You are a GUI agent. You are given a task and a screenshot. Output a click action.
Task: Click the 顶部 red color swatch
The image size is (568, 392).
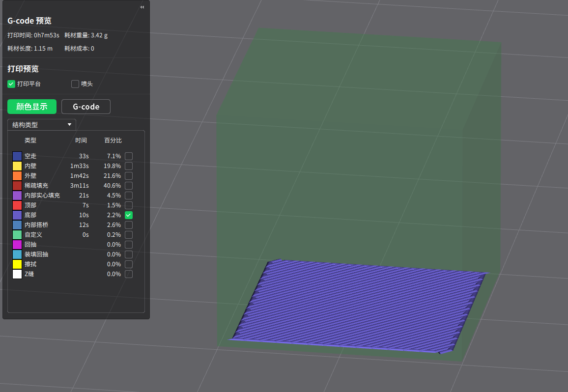(17, 205)
